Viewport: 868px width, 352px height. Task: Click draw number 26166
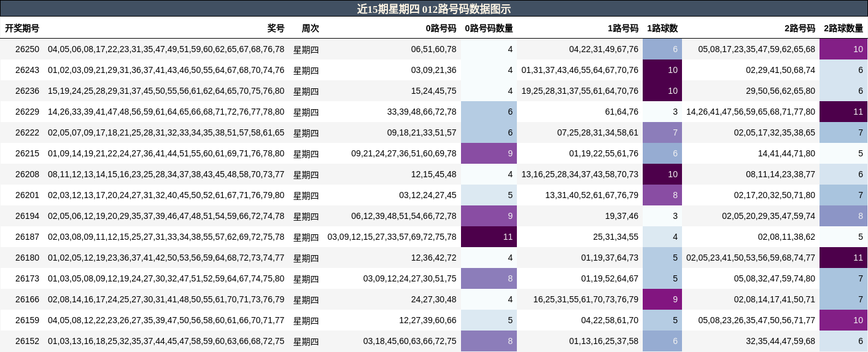[x=27, y=299]
